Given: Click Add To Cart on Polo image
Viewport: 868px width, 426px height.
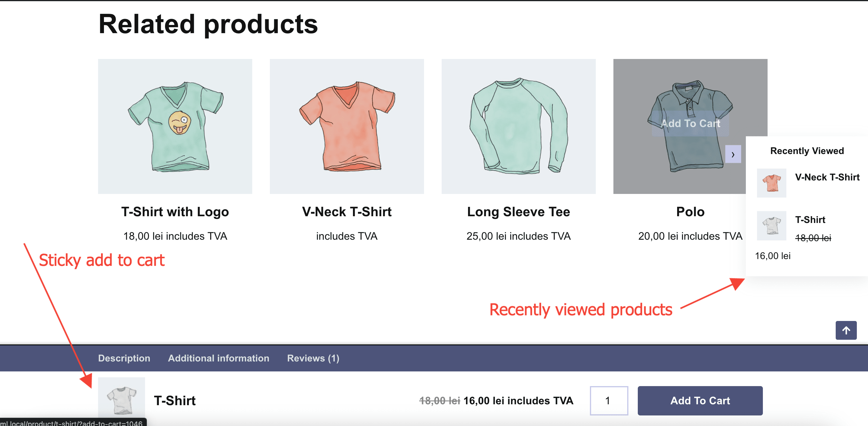Looking at the screenshot, I should click(x=690, y=123).
